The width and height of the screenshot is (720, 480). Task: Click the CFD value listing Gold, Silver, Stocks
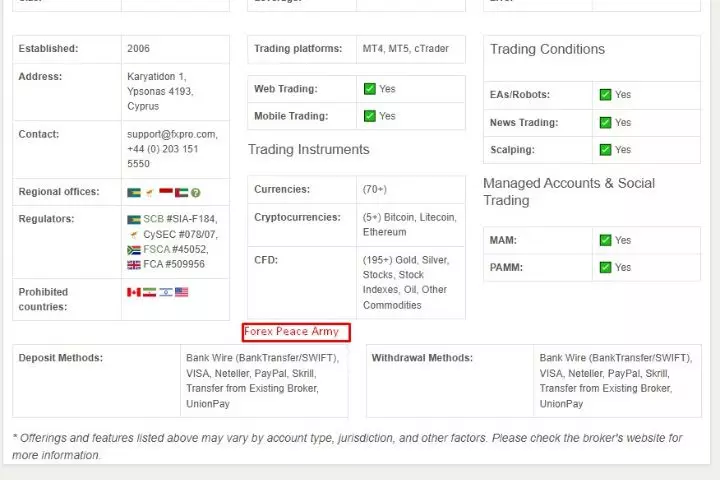coord(405,282)
